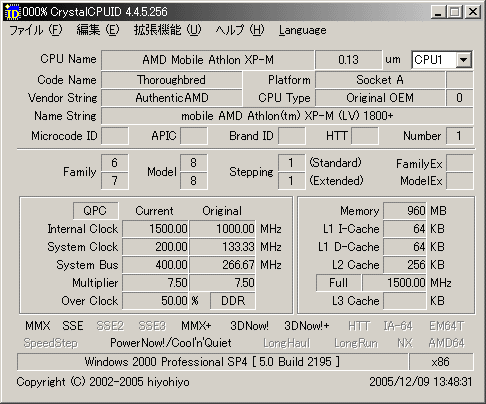
Task: Click the 3DNow! feature label
Action: (250, 326)
